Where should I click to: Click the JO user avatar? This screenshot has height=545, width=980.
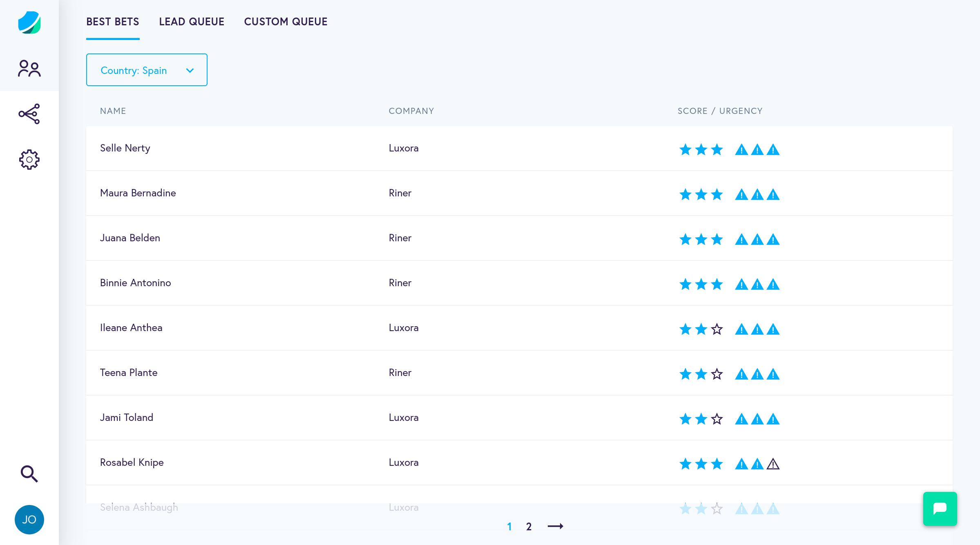tap(29, 519)
